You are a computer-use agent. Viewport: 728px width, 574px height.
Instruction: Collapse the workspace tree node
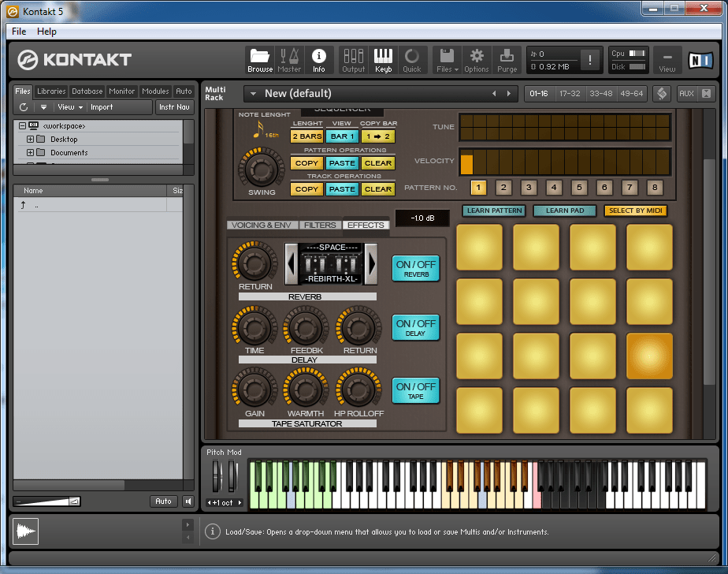coord(22,126)
